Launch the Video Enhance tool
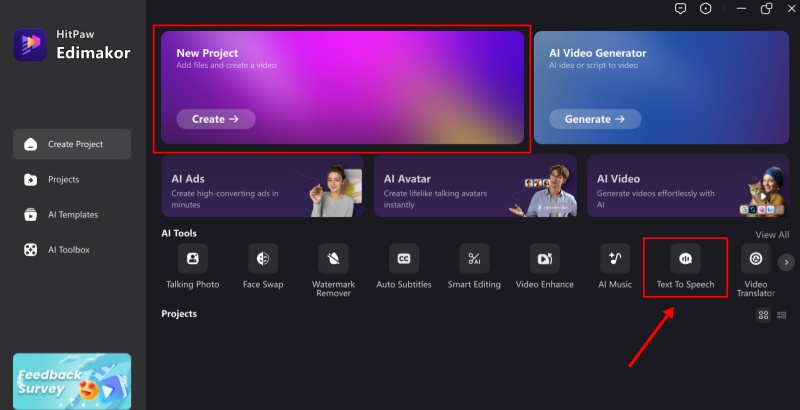Viewport: 800px width, 410px height. pos(544,267)
